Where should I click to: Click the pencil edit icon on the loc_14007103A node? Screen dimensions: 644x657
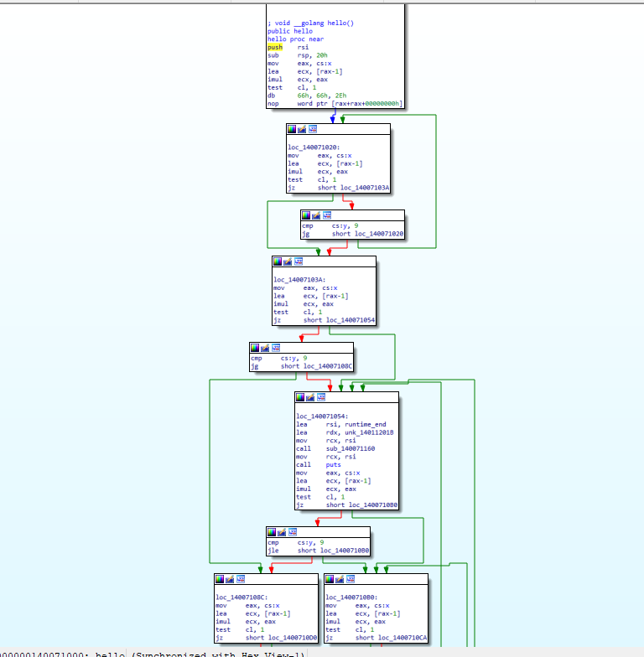pyautogui.click(x=288, y=261)
